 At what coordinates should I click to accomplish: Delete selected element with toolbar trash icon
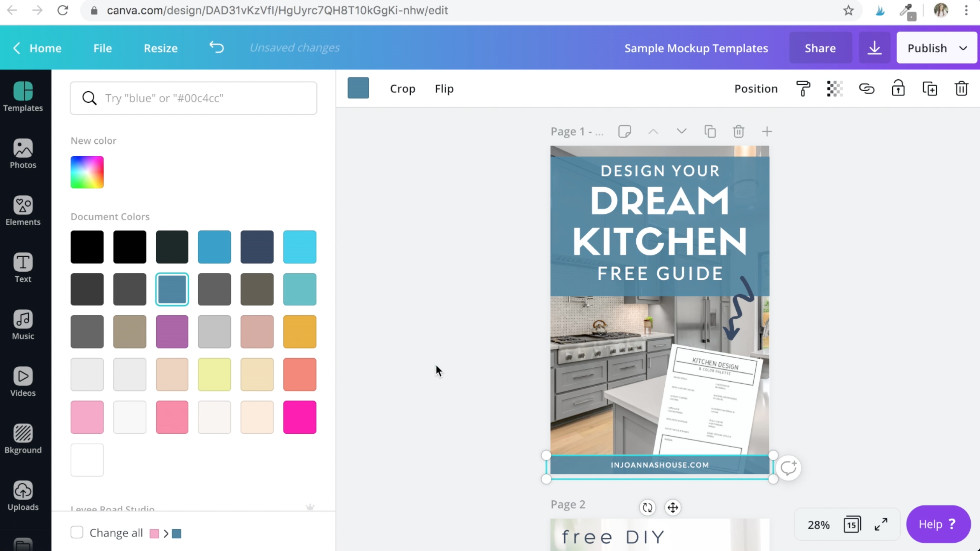pyautogui.click(x=961, y=89)
